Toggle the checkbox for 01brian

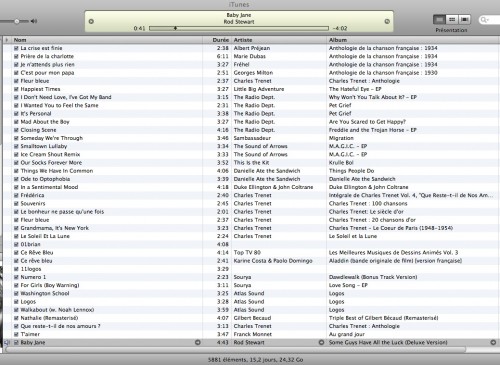pyautogui.click(x=16, y=244)
